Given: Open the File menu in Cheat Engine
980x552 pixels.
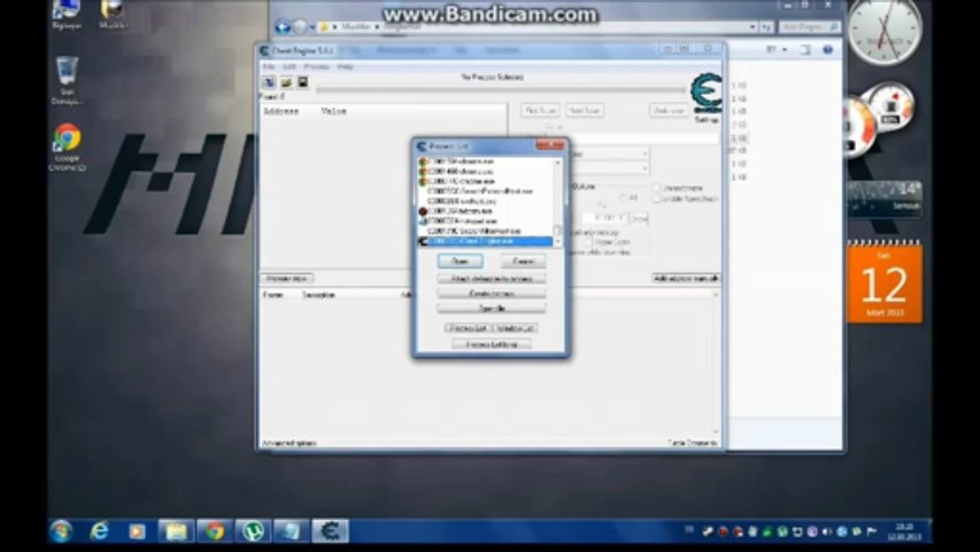Looking at the screenshot, I should pyautogui.click(x=268, y=67).
